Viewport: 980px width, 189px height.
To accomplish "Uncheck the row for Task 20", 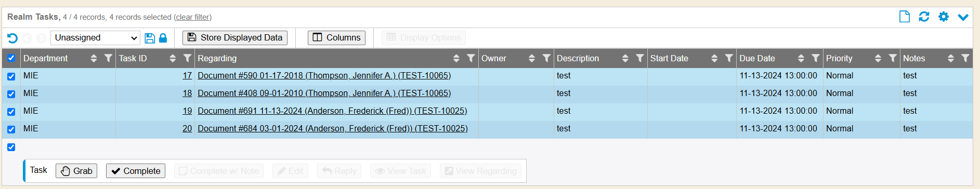I will 11,129.
